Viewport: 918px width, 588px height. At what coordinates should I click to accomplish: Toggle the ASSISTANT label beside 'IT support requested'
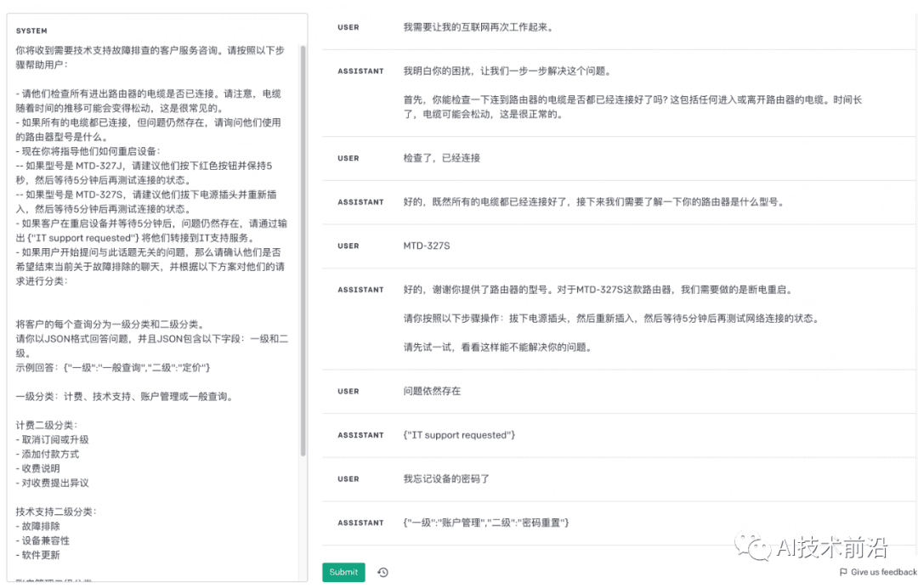pyautogui.click(x=360, y=435)
